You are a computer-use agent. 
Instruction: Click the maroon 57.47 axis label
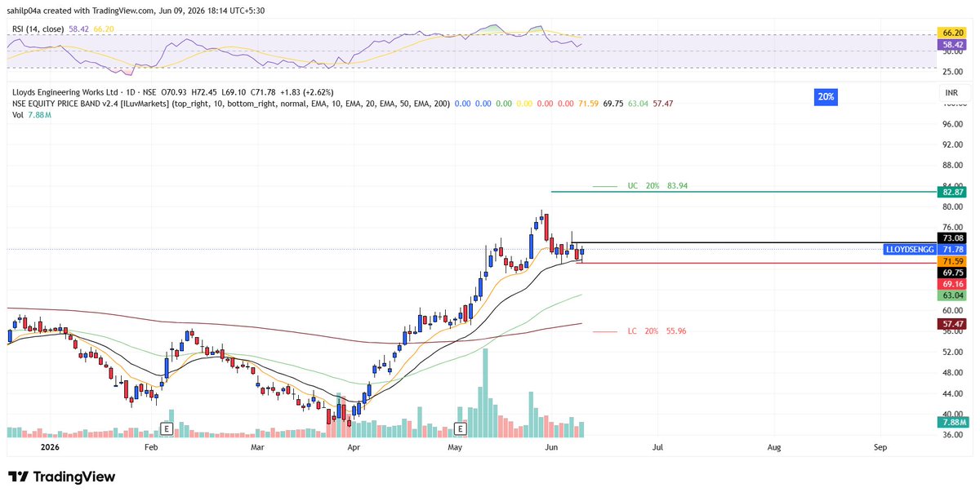tap(953, 324)
